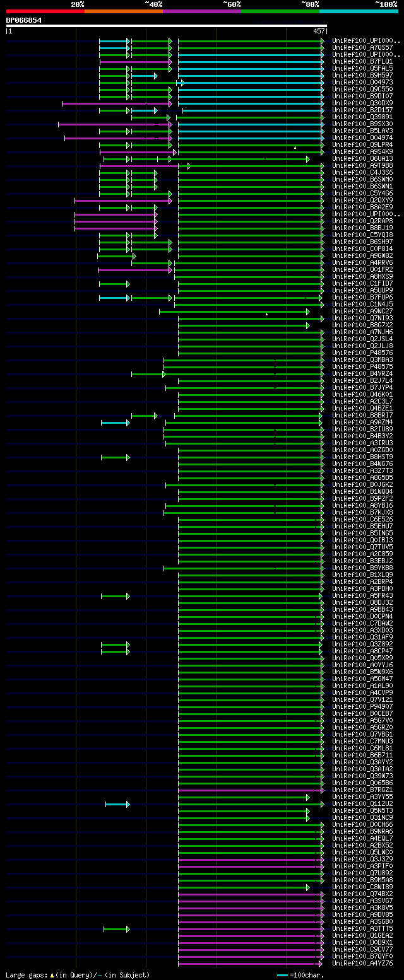
Task: Select hit label UniRef100_Q112U2
Action: [362, 803]
